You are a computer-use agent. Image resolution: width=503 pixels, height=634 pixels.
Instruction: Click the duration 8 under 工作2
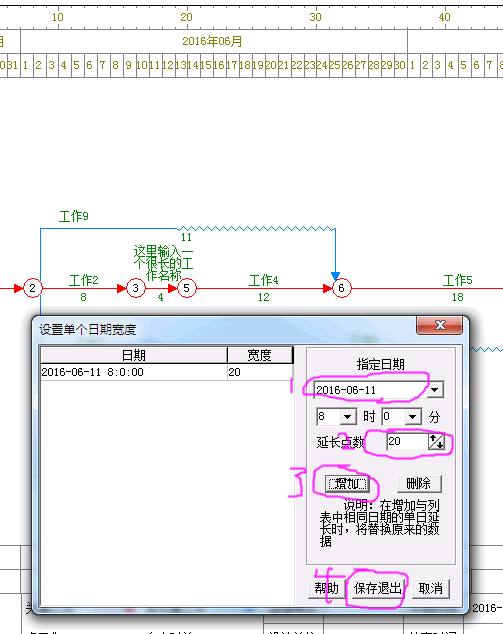[x=83, y=297]
